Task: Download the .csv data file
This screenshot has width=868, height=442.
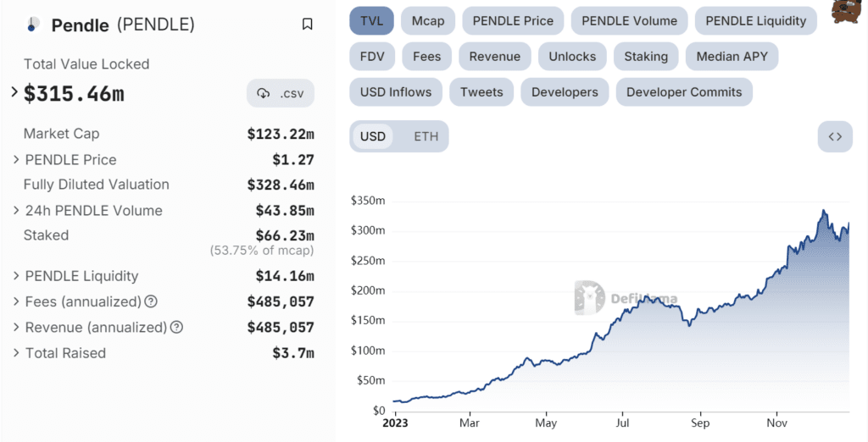Action: coord(281,93)
